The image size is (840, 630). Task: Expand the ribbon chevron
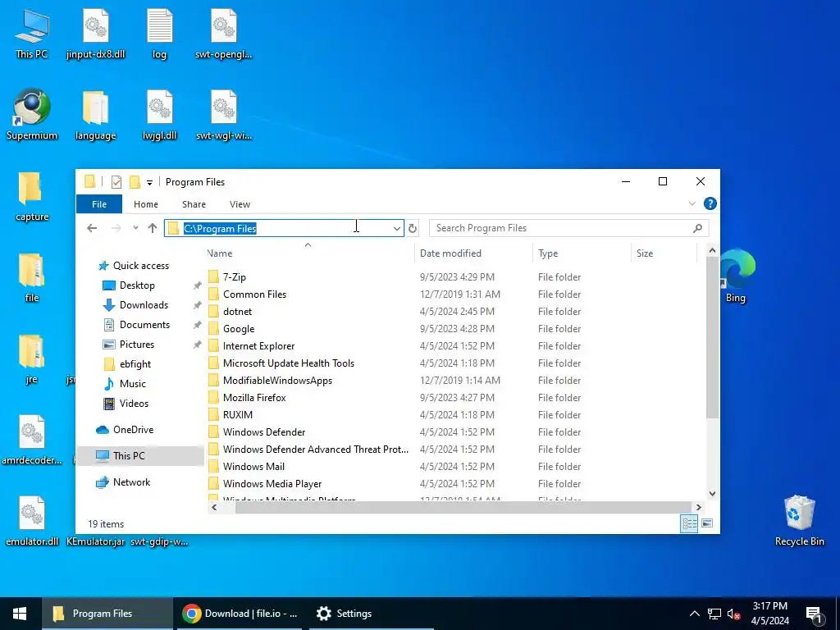tap(692, 203)
